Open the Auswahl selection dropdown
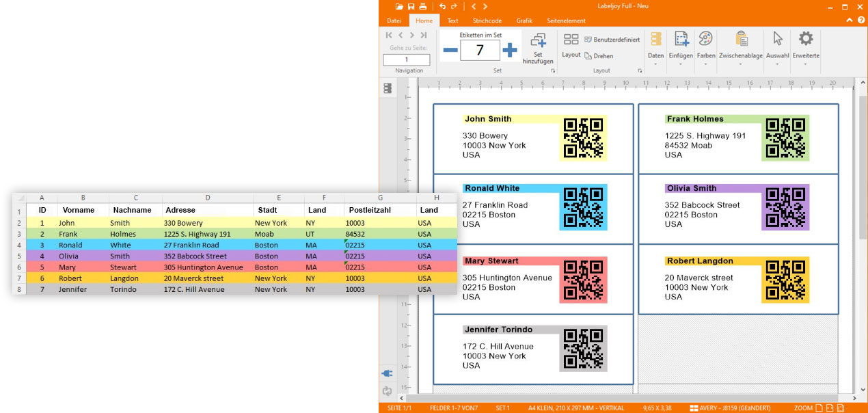 (777, 49)
